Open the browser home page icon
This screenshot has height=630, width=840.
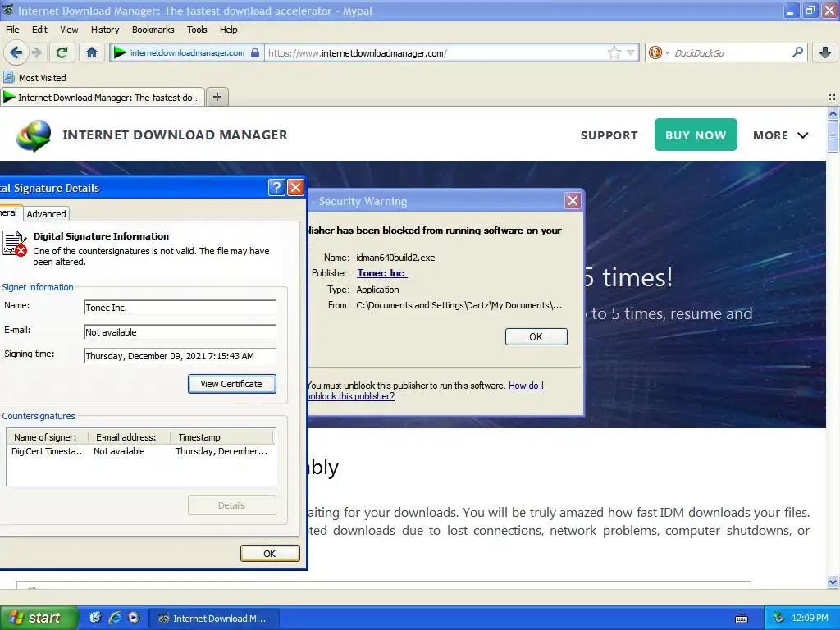pos(92,52)
